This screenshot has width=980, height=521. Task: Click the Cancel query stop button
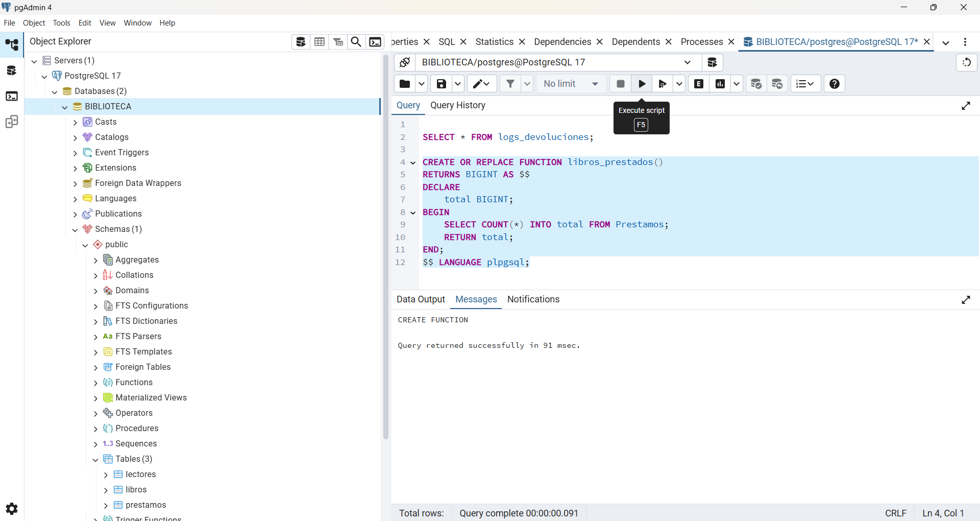621,84
